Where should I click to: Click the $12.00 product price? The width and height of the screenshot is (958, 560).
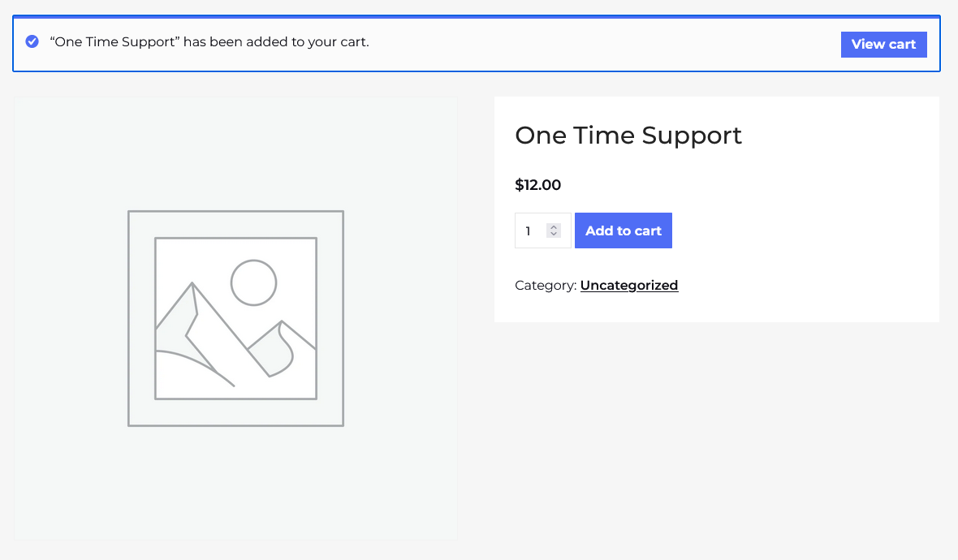click(x=537, y=185)
